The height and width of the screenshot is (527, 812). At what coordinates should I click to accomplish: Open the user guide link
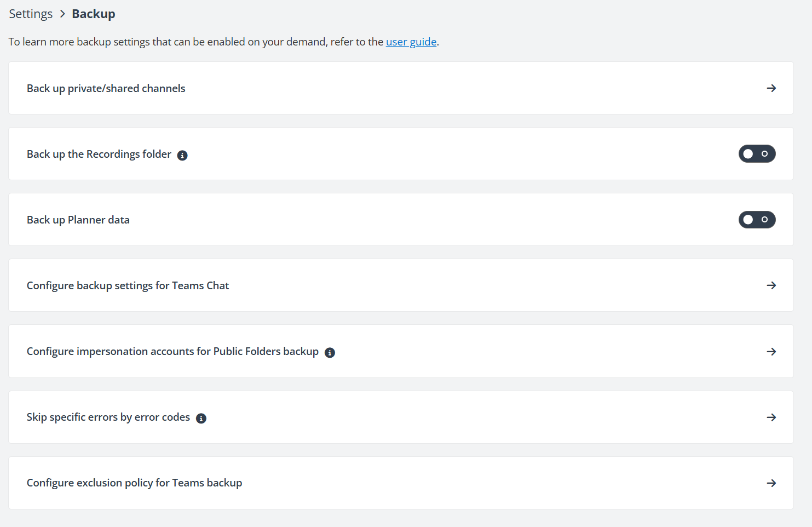click(411, 42)
